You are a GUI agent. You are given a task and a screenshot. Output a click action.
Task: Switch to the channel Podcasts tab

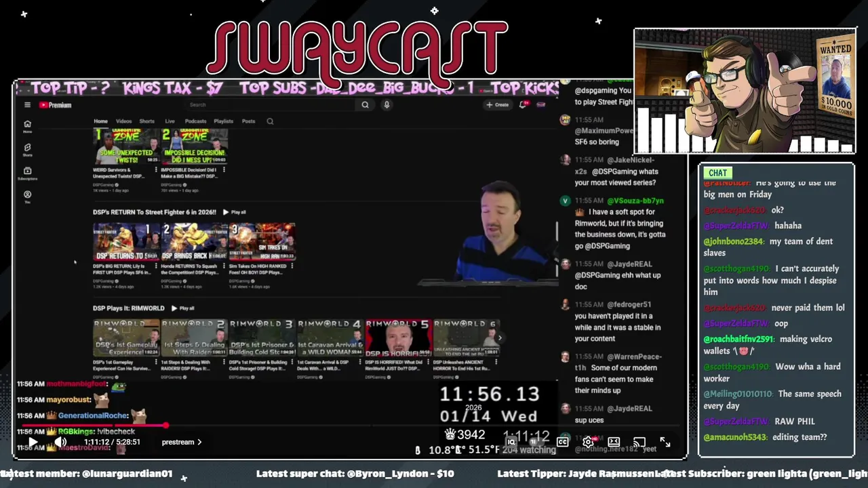pos(195,121)
